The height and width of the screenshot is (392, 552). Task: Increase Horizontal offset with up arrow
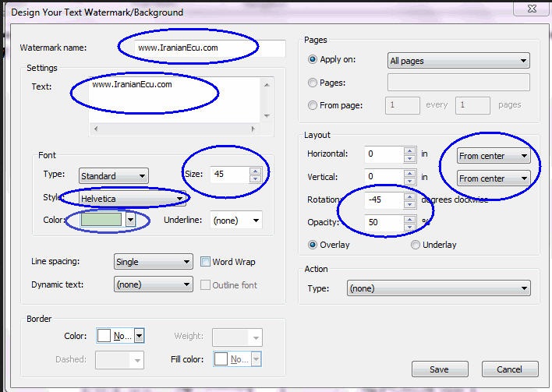pyautogui.click(x=409, y=150)
